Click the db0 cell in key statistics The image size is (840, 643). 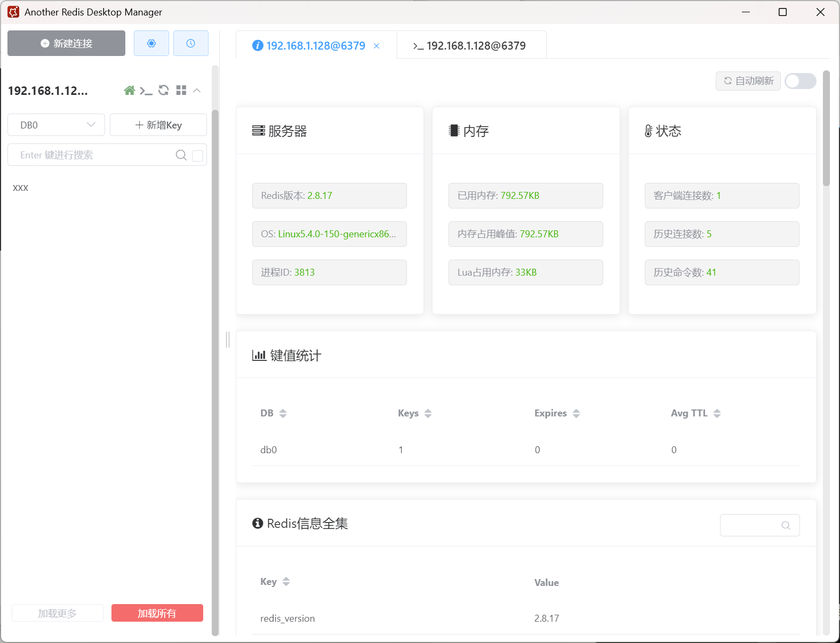[x=269, y=450]
